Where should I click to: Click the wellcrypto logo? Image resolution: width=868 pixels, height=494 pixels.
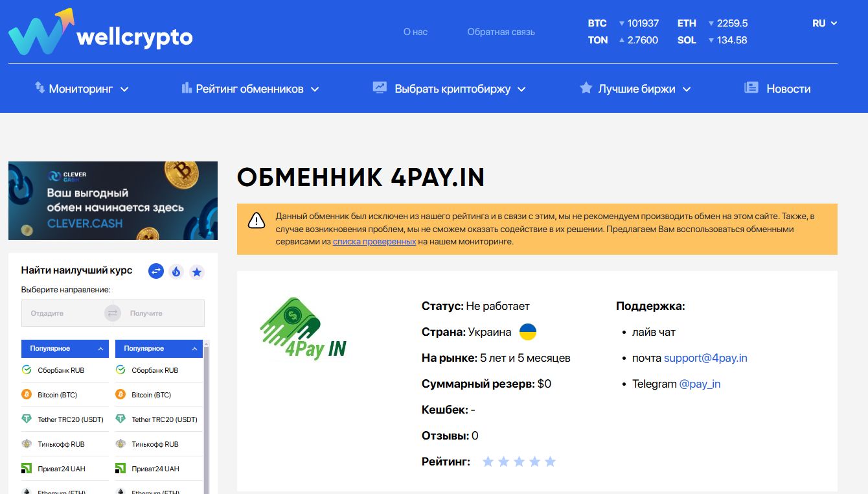pyautogui.click(x=100, y=32)
